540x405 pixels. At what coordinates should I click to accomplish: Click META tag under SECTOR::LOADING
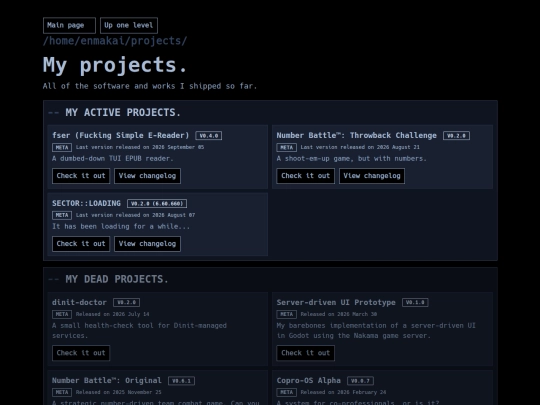point(62,215)
